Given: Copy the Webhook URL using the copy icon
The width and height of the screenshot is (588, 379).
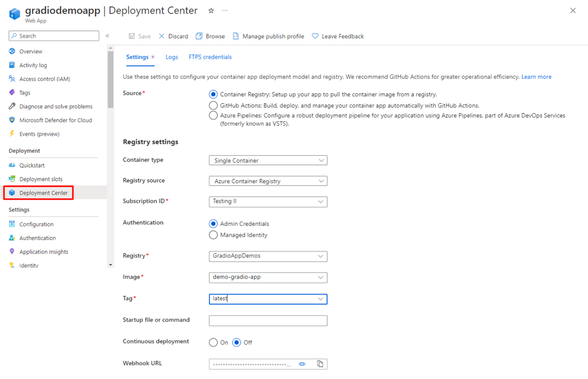Looking at the screenshot, I should click(320, 364).
